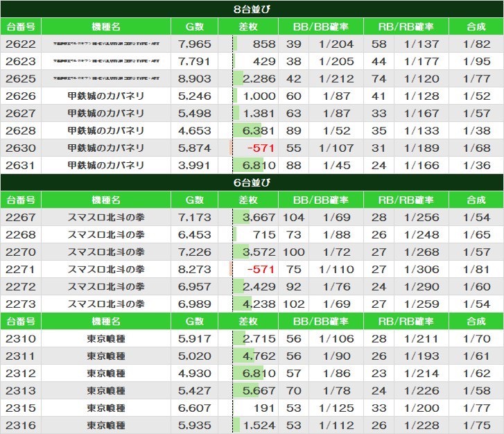Click the 8台並び section title
Screen dimensions: 504x434
click(x=252, y=9)
